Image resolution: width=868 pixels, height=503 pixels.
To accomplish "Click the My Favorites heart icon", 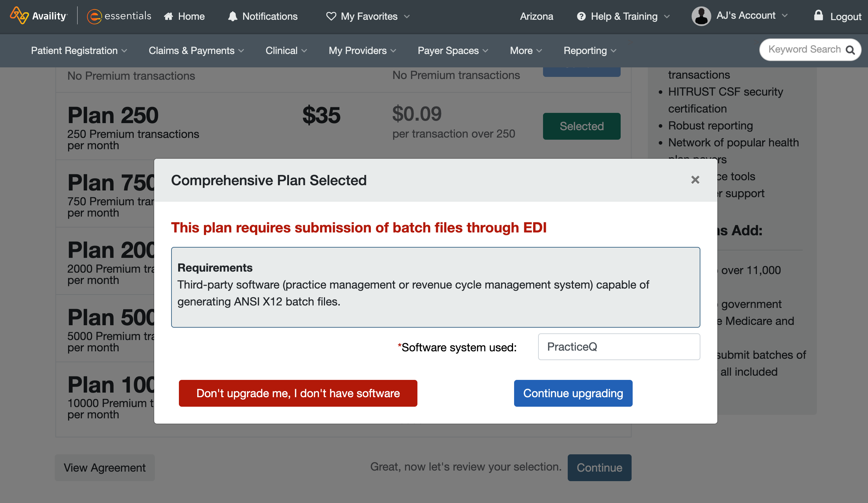I will click(x=331, y=16).
